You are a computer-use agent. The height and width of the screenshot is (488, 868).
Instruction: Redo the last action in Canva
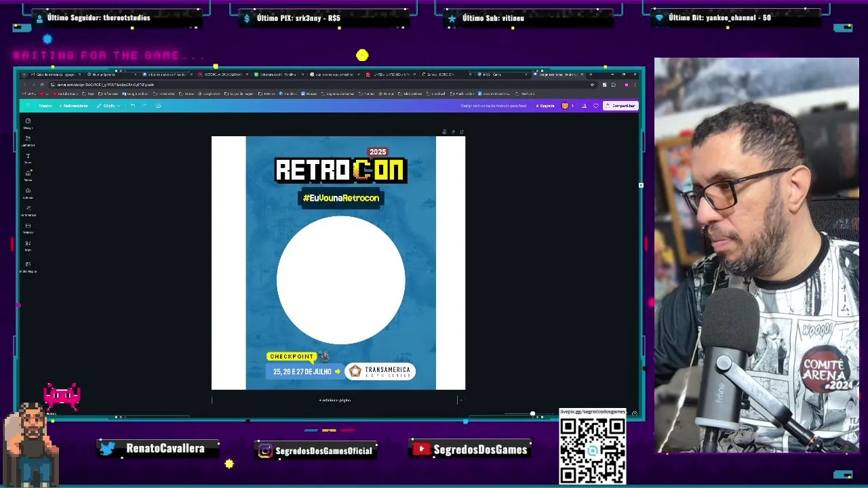pos(144,106)
